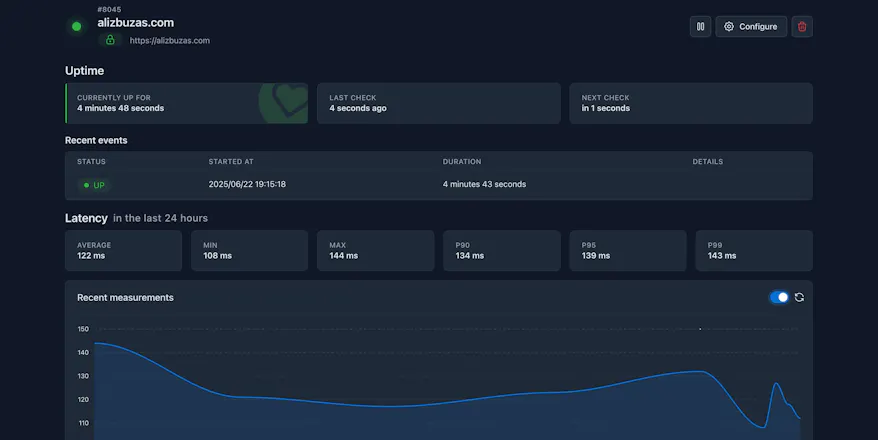Click the UP status badge
This screenshot has height=440, width=878.
(94, 185)
